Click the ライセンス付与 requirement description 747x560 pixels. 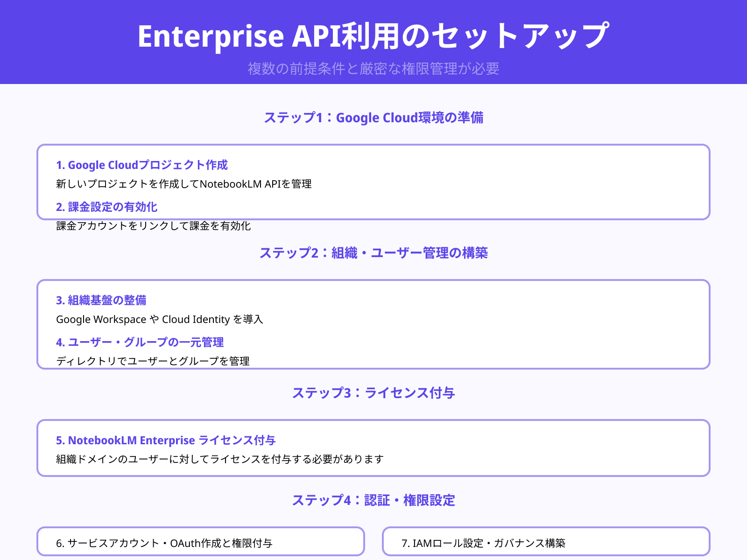pyautogui.click(x=220, y=458)
